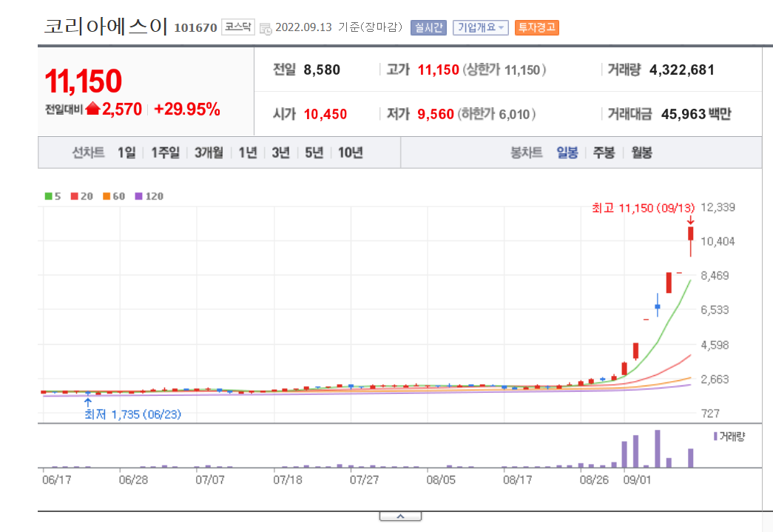The height and width of the screenshot is (532, 773).
Task: Click the 코스닥 market label
Action: 237,27
